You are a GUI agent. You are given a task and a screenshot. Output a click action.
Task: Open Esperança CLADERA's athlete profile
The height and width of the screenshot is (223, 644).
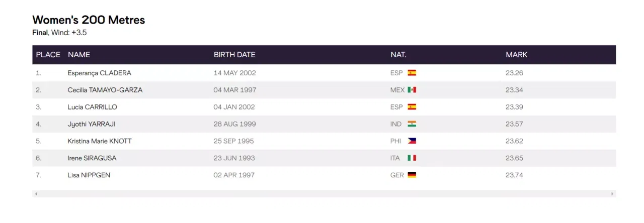click(99, 73)
